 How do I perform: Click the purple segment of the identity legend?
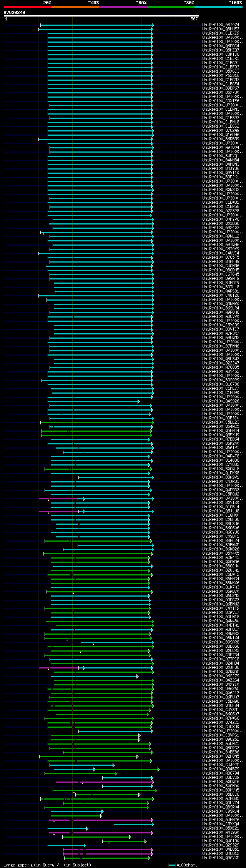[x=123, y=7]
